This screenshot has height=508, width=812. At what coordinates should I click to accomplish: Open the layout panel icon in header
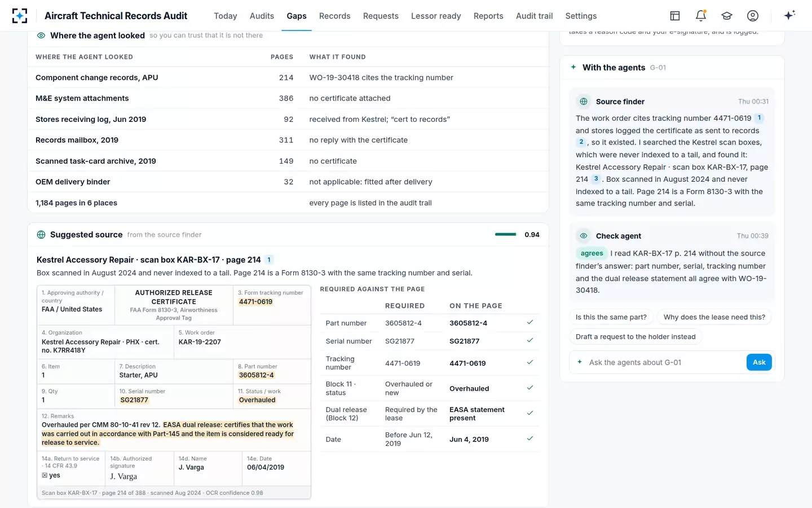pos(675,16)
